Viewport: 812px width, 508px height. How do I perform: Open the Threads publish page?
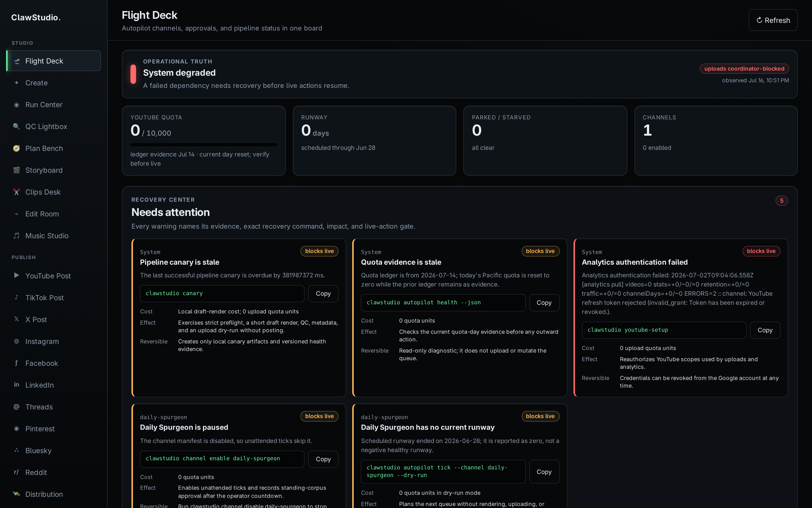(54, 407)
